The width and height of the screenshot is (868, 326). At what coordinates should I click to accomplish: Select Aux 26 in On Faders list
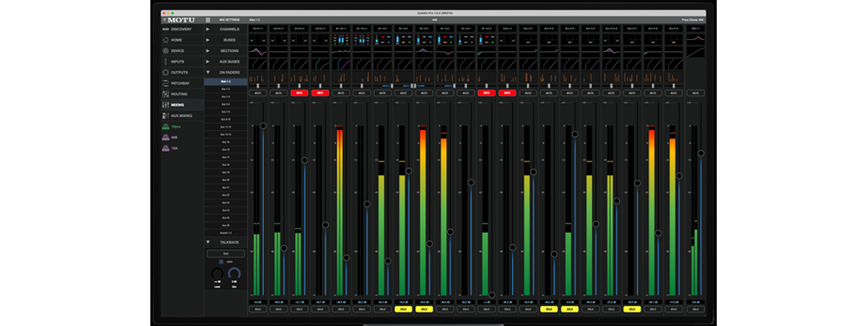point(226,225)
